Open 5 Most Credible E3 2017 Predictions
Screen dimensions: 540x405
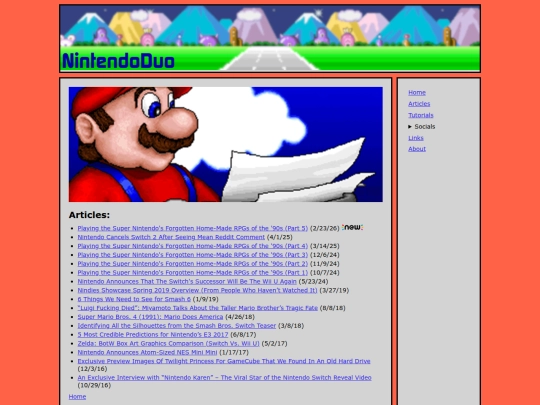pos(153,335)
